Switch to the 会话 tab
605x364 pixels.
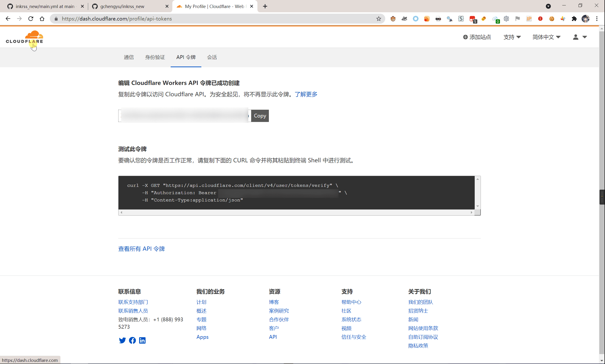pos(212,57)
